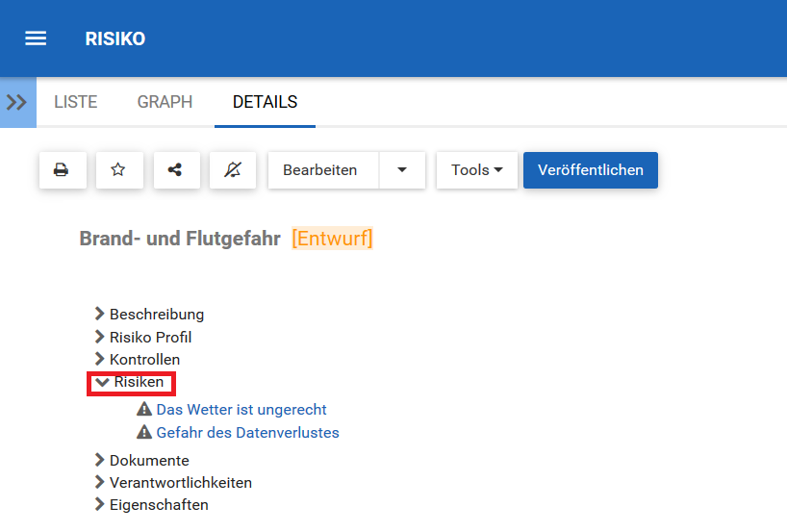Click the print icon button

tap(62, 170)
